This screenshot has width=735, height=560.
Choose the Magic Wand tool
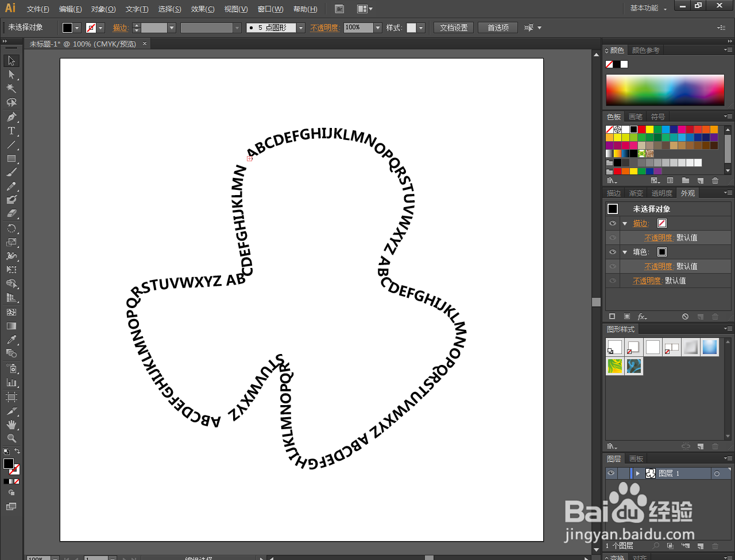click(x=11, y=88)
